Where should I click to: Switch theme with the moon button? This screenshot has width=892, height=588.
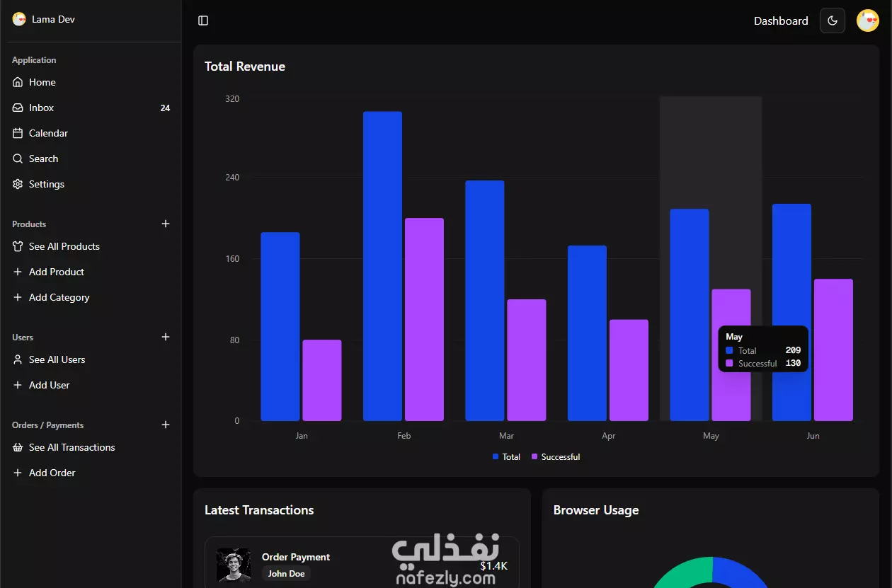[x=833, y=21]
